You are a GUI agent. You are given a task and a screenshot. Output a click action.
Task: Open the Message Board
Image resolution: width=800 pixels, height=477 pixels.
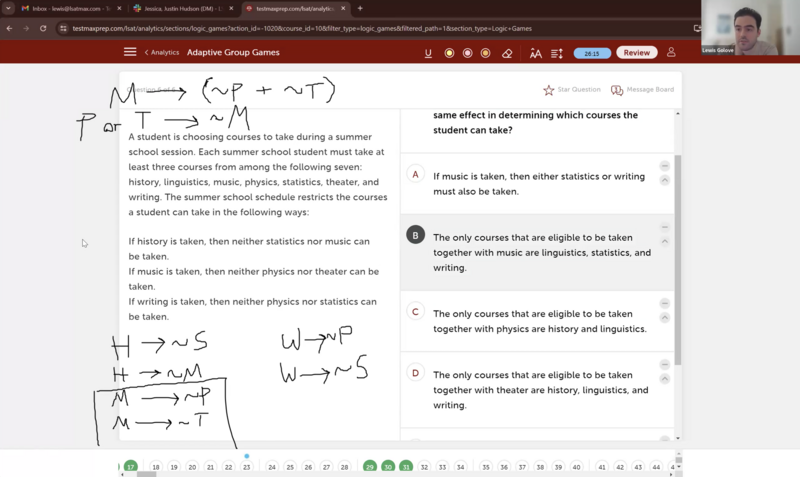tap(617, 90)
